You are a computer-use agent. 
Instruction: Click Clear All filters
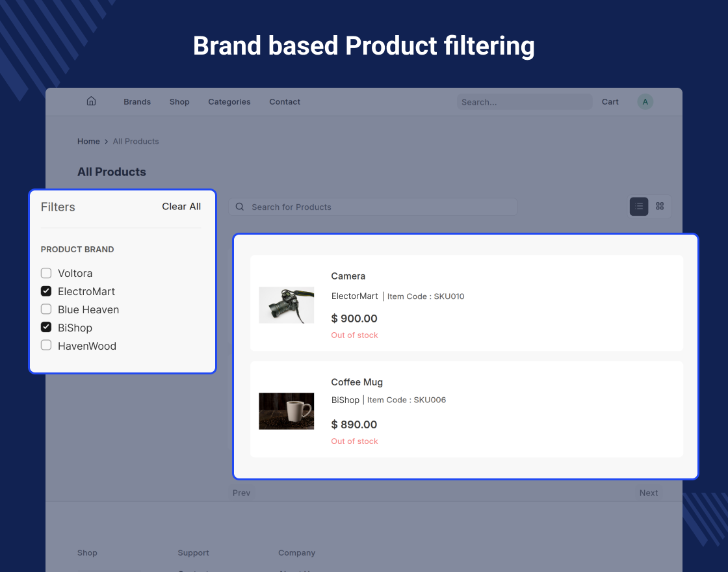[x=181, y=207]
